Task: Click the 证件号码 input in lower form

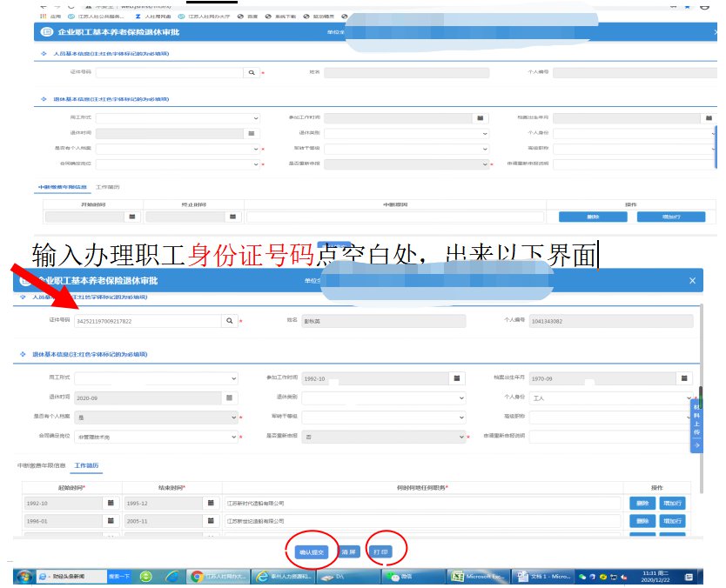Action: tap(146, 321)
